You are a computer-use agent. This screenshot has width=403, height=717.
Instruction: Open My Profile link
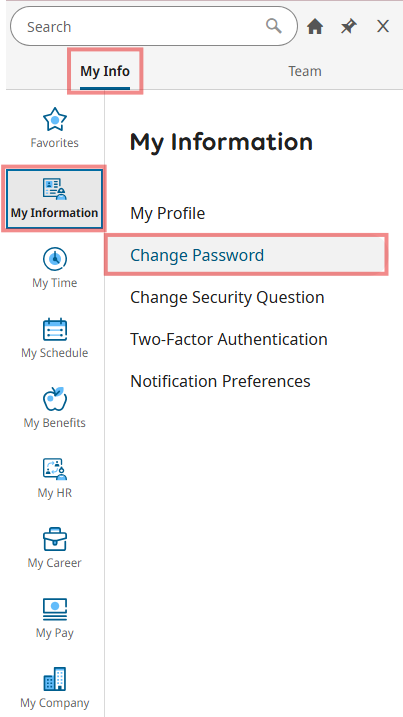click(x=167, y=213)
